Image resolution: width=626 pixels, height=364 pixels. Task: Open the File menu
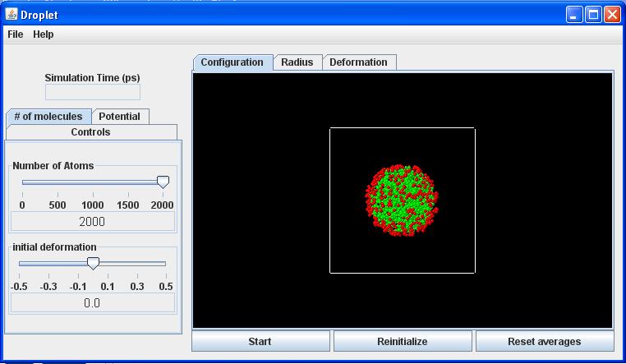[x=15, y=35]
